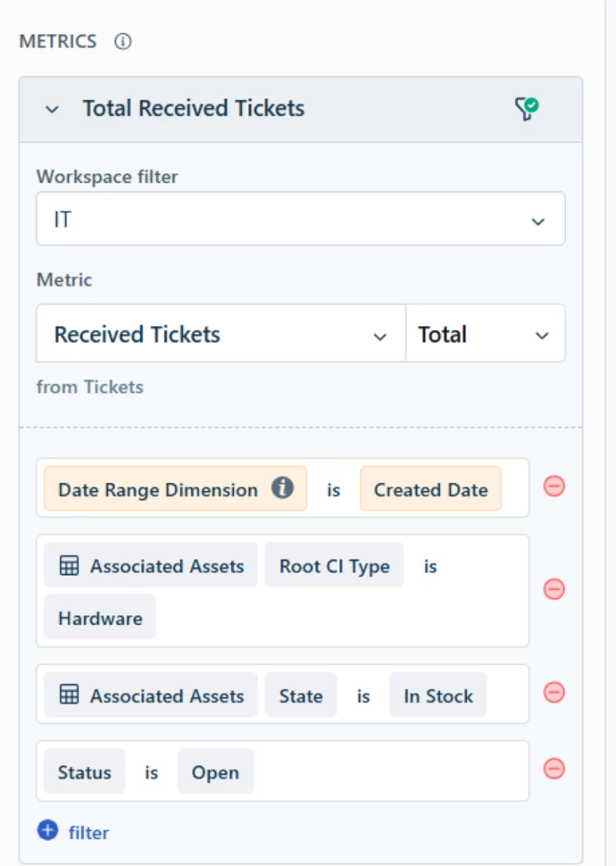The height and width of the screenshot is (866, 616).
Task: Click the green-check filter icon in the header
Action: pyautogui.click(x=527, y=108)
